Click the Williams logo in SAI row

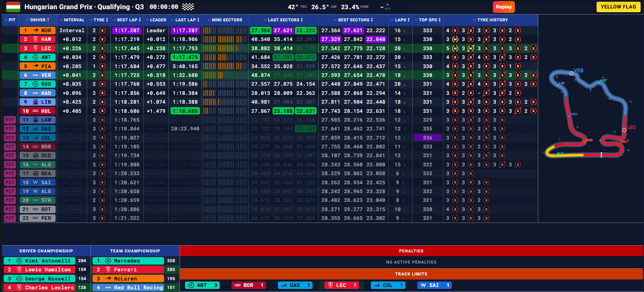(x=36, y=182)
